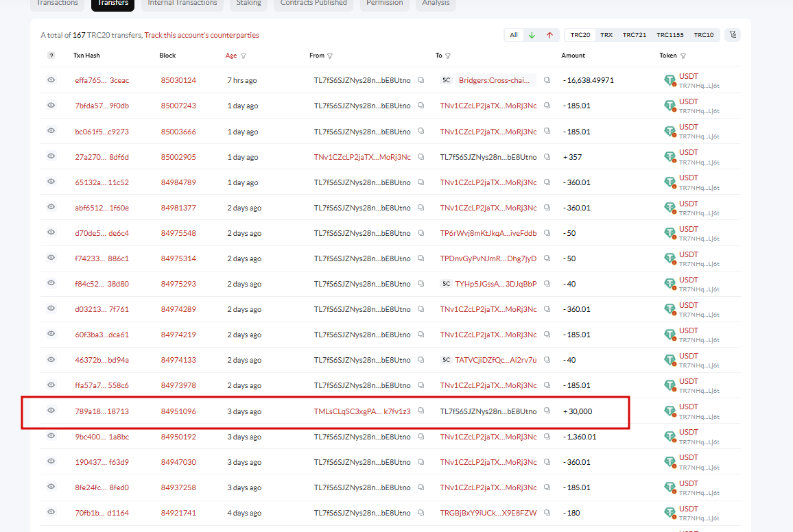The width and height of the screenshot is (793, 532).
Task: Select the TRC721 token type filter
Action: tap(635, 35)
